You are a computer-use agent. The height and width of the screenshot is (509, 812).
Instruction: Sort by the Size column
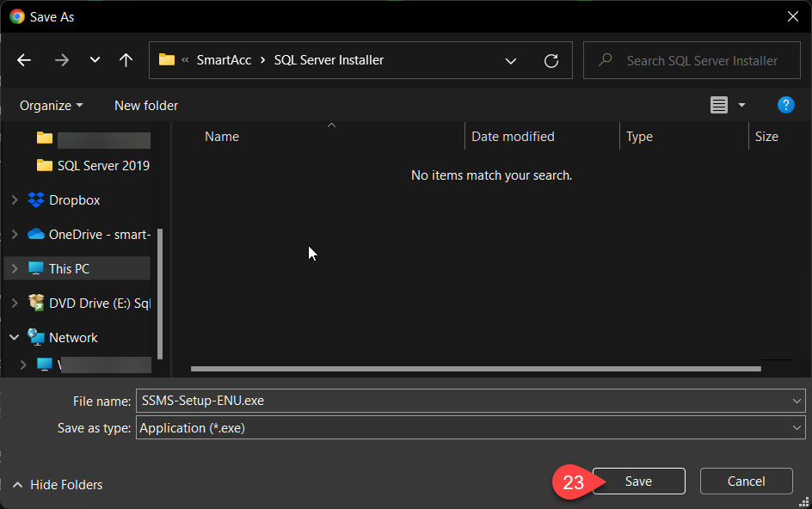pos(766,137)
